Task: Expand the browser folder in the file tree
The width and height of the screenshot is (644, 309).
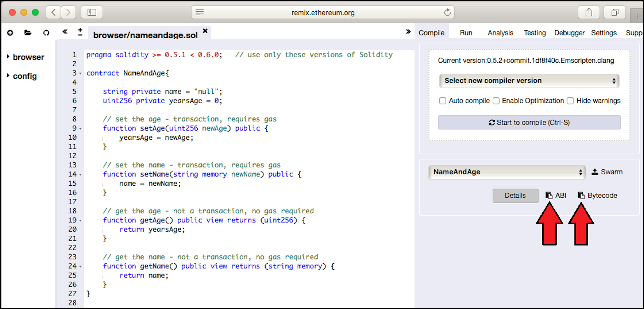Action: [25, 57]
